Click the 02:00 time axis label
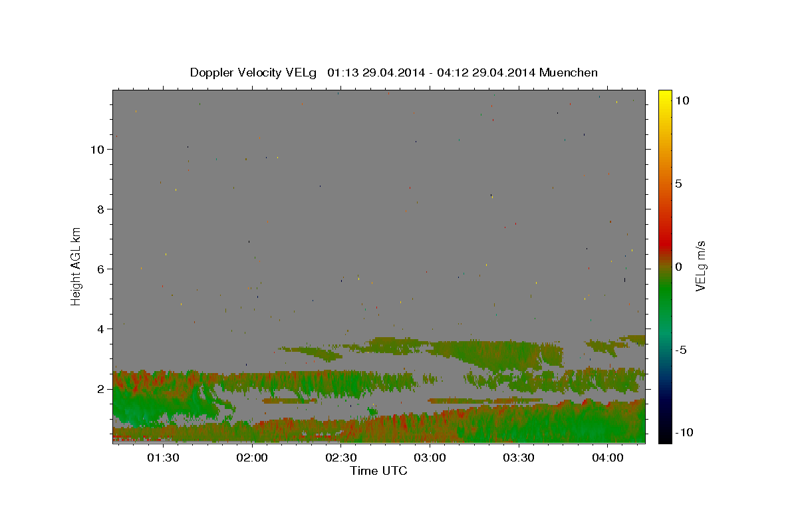 click(x=252, y=458)
